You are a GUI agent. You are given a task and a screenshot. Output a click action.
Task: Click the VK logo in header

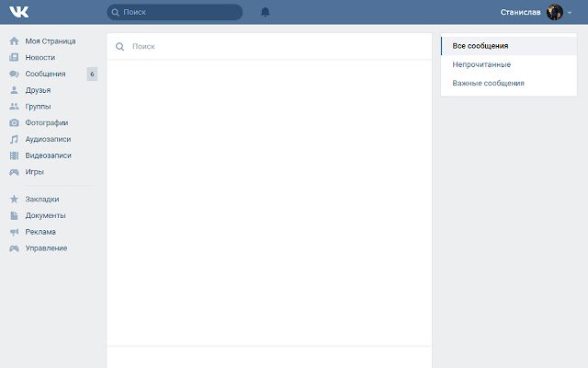18,12
